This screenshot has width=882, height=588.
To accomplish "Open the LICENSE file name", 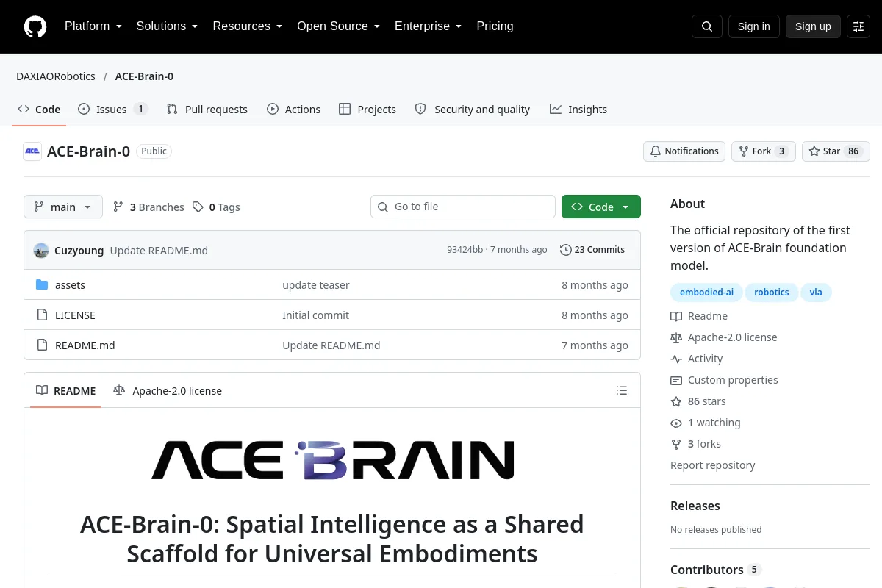I will tap(75, 315).
